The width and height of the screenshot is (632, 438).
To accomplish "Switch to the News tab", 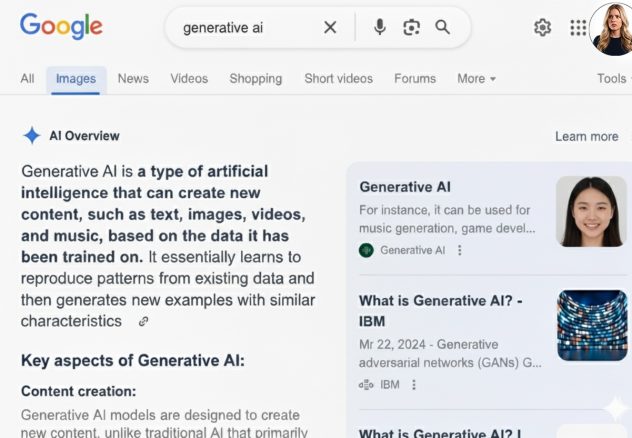I will (x=133, y=79).
